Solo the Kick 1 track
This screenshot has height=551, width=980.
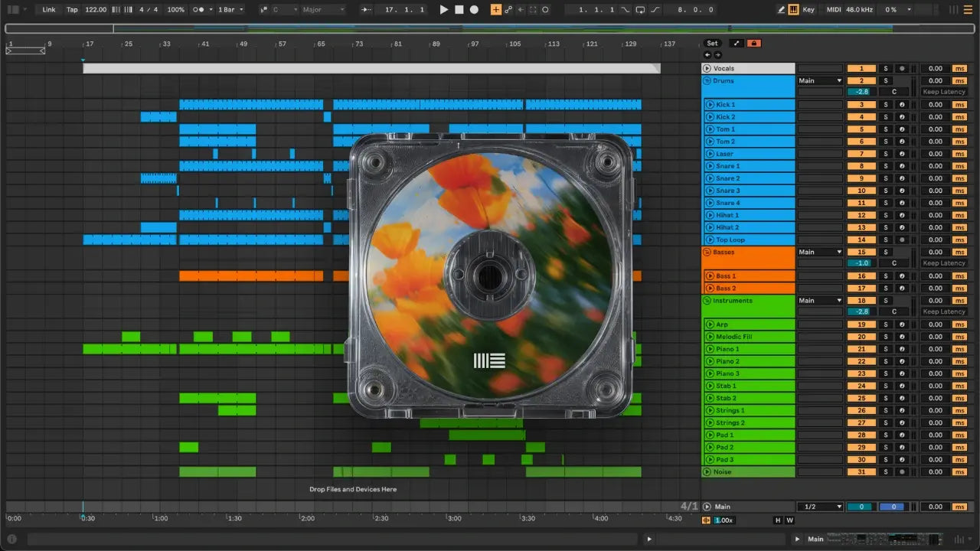point(885,105)
